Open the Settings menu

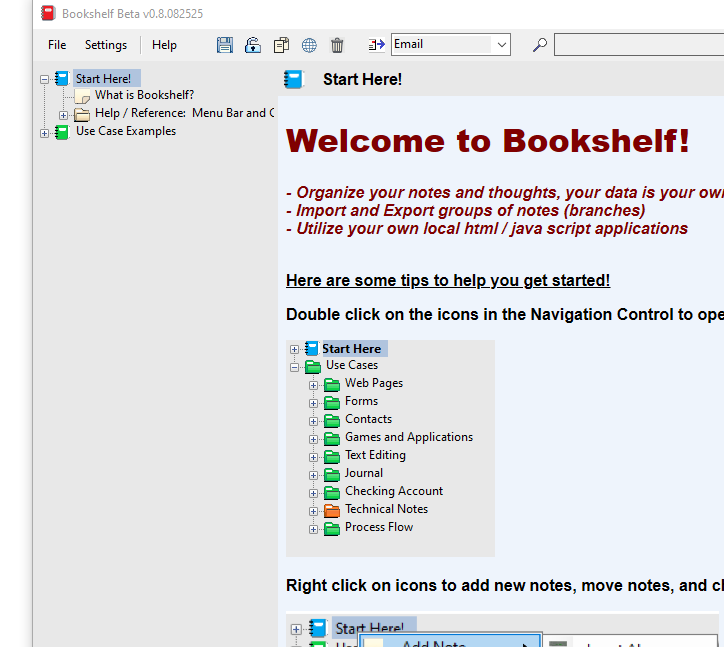pyautogui.click(x=105, y=45)
